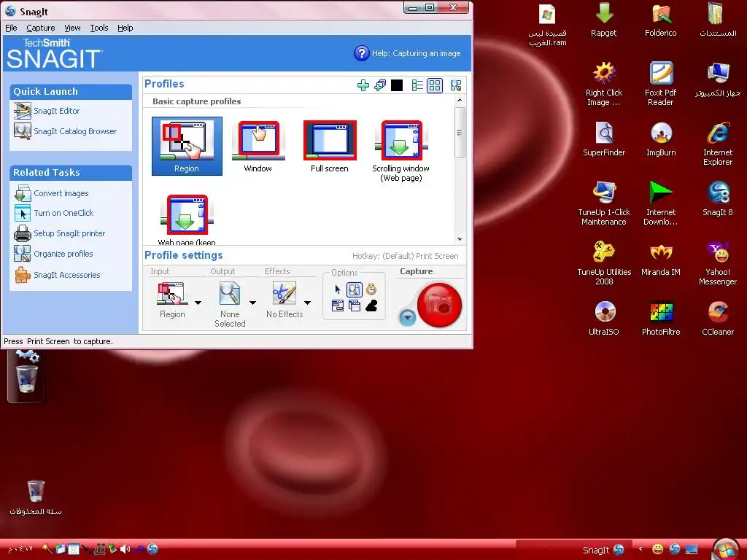Switch profiles to thumbnail view
This screenshot has width=747, height=560.
click(x=435, y=85)
